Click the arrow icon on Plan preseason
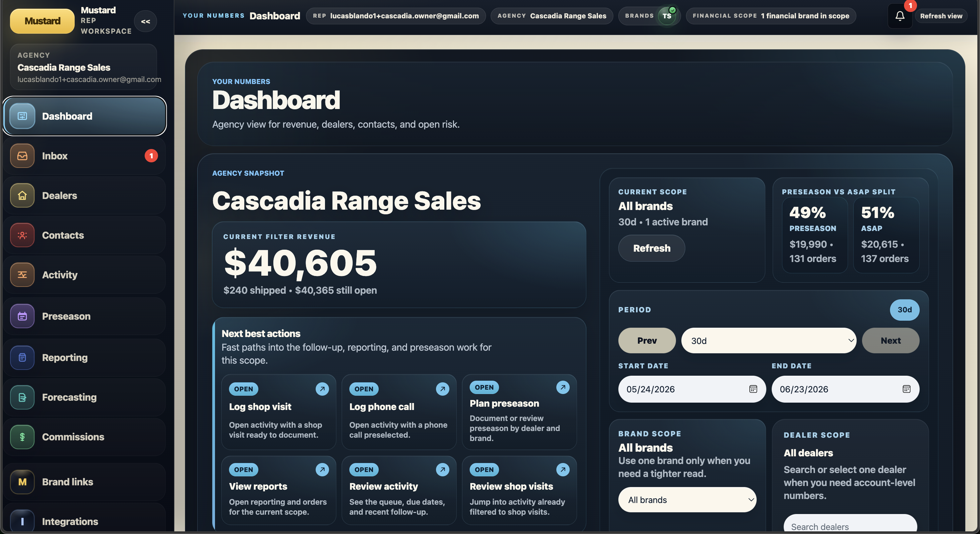This screenshot has width=980, height=534. (x=563, y=387)
